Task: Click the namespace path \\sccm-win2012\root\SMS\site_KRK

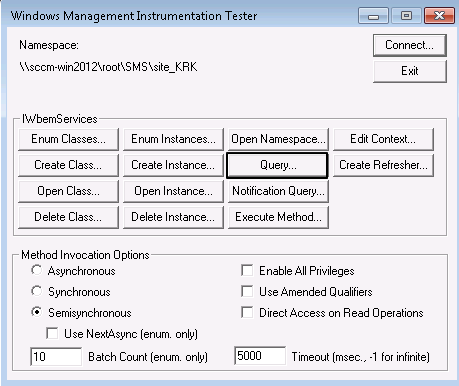Action: pyautogui.click(x=108, y=67)
